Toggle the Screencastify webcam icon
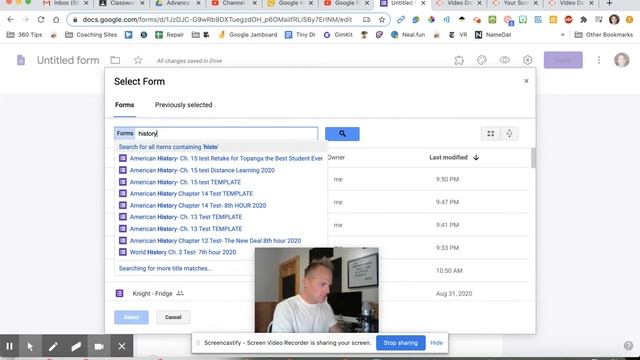The height and width of the screenshot is (360, 640). tap(99, 347)
